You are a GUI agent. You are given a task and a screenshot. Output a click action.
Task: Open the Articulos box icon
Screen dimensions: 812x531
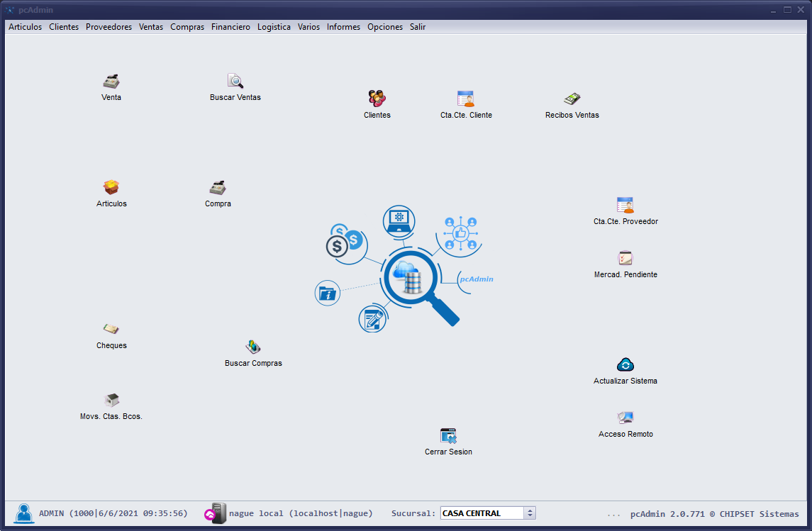[x=111, y=188]
